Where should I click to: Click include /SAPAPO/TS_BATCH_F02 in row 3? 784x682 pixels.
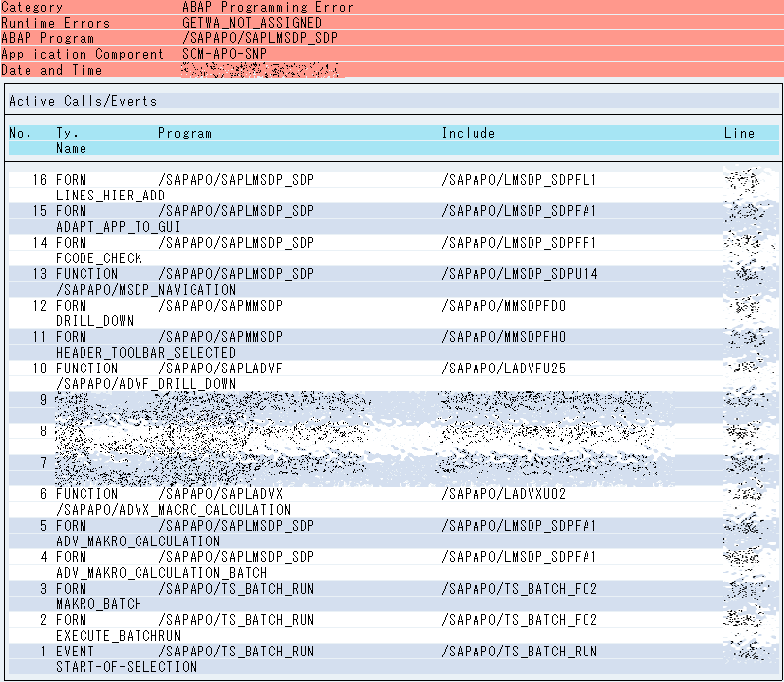coord(520,589)
